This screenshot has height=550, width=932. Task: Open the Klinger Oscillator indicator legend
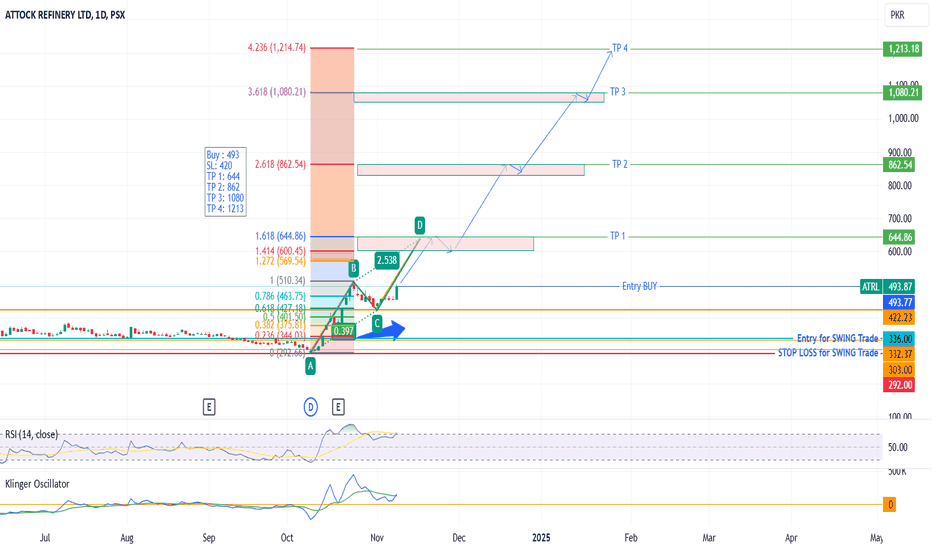(37, 484)
